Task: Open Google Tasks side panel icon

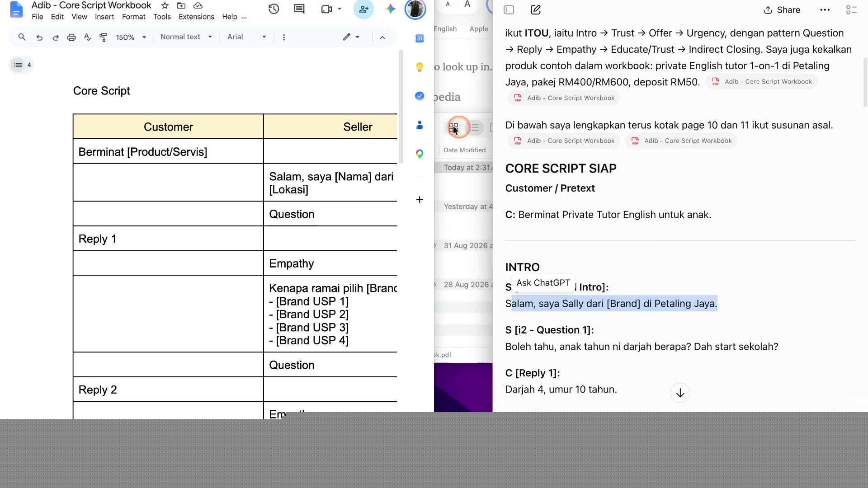Action: [x=420, y=96]
